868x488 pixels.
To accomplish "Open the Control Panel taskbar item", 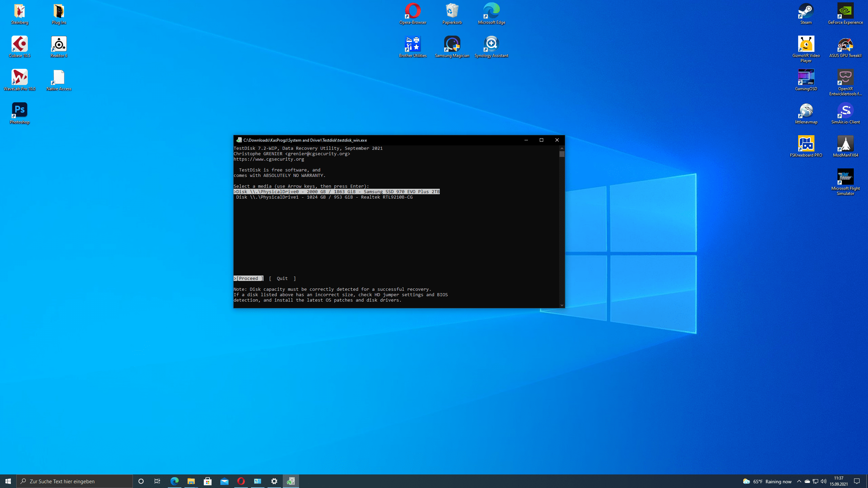I will [257, 481].
